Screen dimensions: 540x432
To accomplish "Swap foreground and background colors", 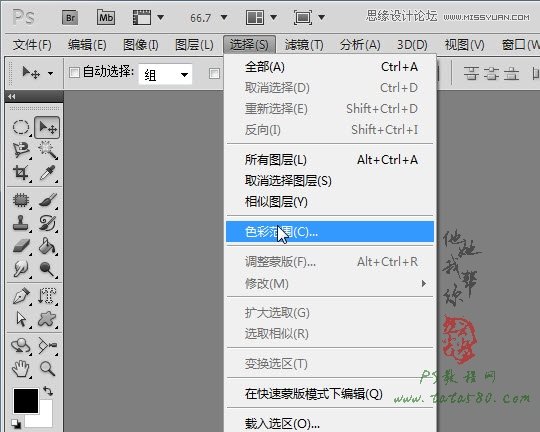I will click(48, 391).
